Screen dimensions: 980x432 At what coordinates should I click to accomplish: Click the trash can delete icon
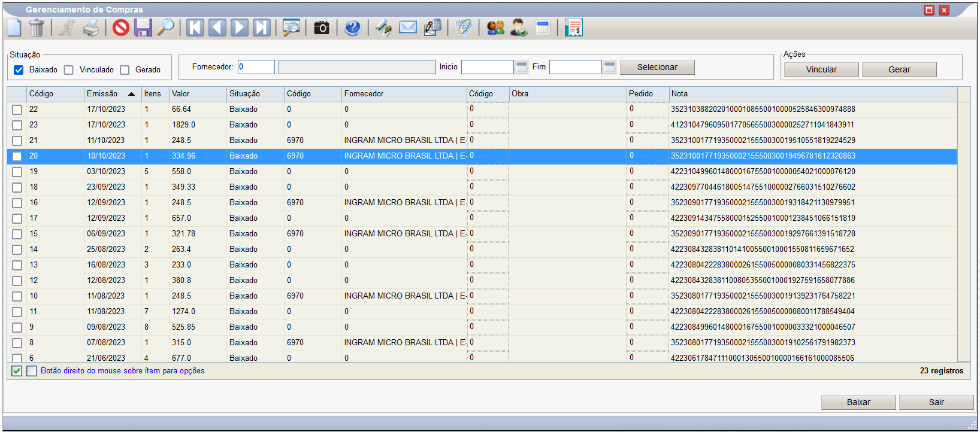[x=37, y=28]
